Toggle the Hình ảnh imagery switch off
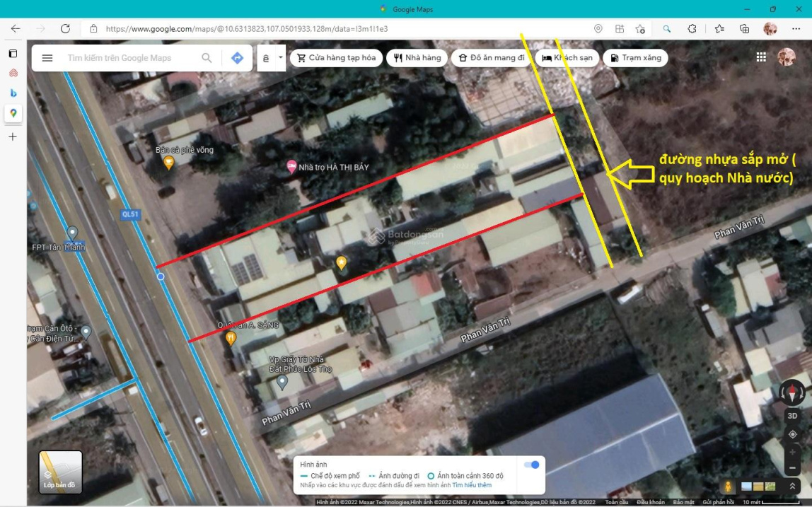The image size is (812, 507). click(530, 465)
